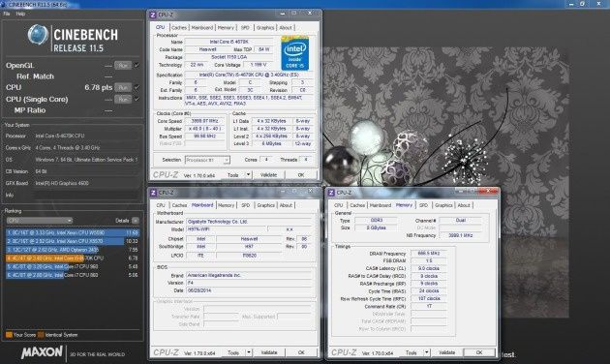Image resolution: width=610 pixels, height=364 pixels.
Task: Expand the Tools arrow in the top CPU-Z window
Action: pos(249,175)
